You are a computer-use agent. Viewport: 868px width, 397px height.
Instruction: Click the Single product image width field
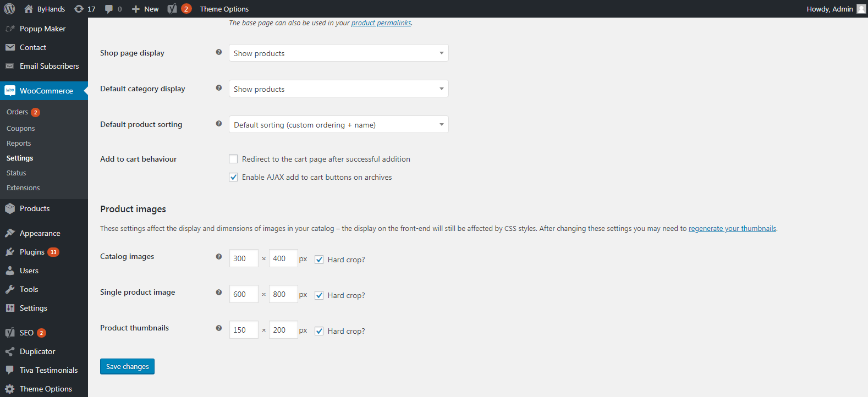(x=243, y=294)
